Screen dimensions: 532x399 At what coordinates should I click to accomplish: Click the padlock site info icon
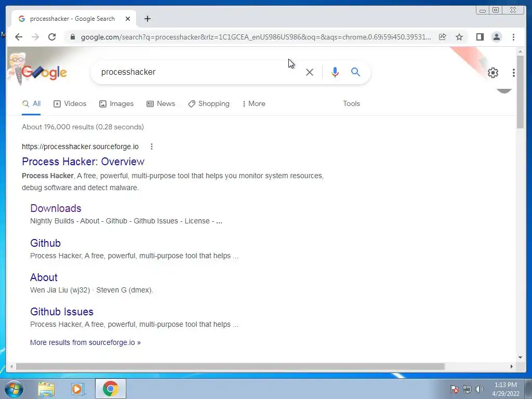pyautogui.click(x=72, y=37)
